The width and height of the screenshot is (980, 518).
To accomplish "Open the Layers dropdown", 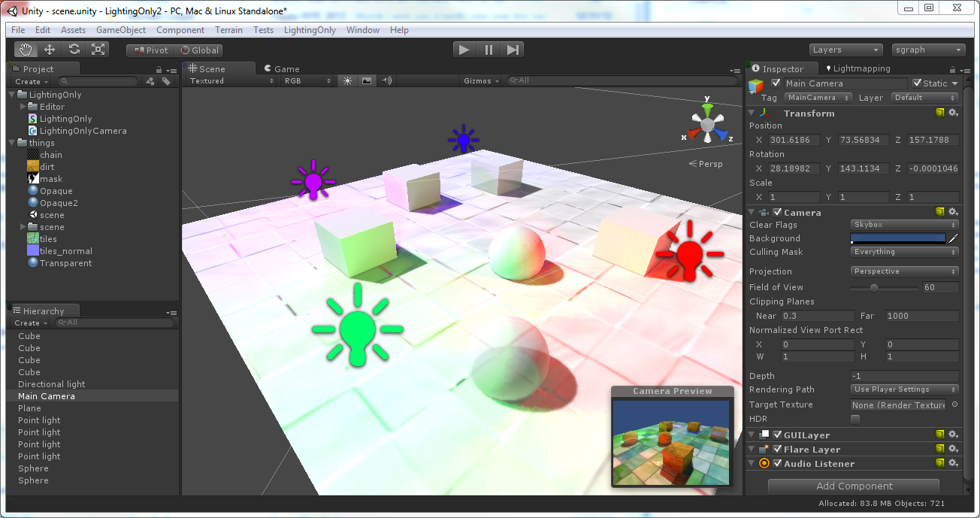I will click(x=845, y=50).
